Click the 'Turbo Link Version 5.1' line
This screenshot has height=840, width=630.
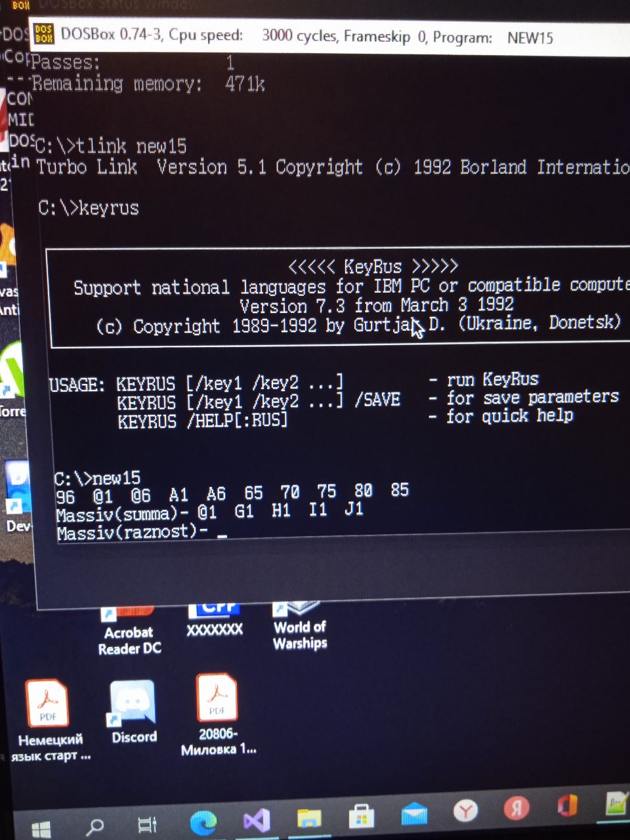[x=331, y=167]
